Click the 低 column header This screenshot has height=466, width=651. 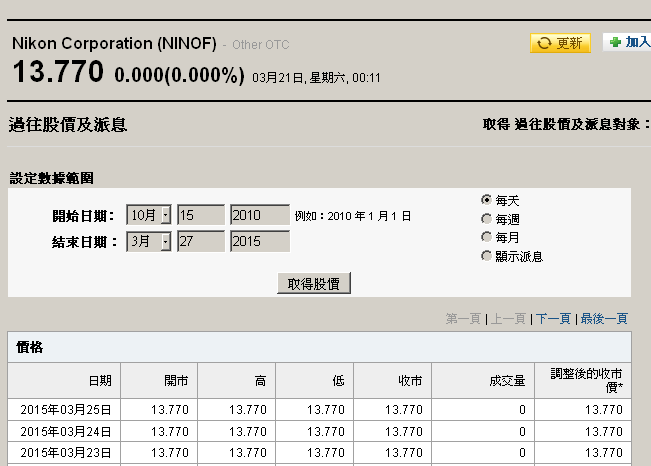315,380
